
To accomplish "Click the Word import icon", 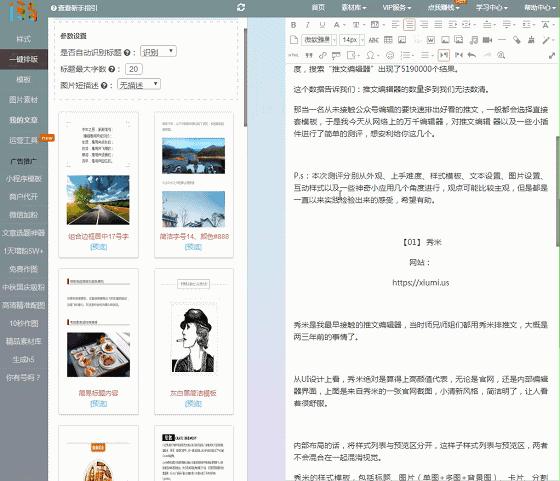I will [431, 40].
